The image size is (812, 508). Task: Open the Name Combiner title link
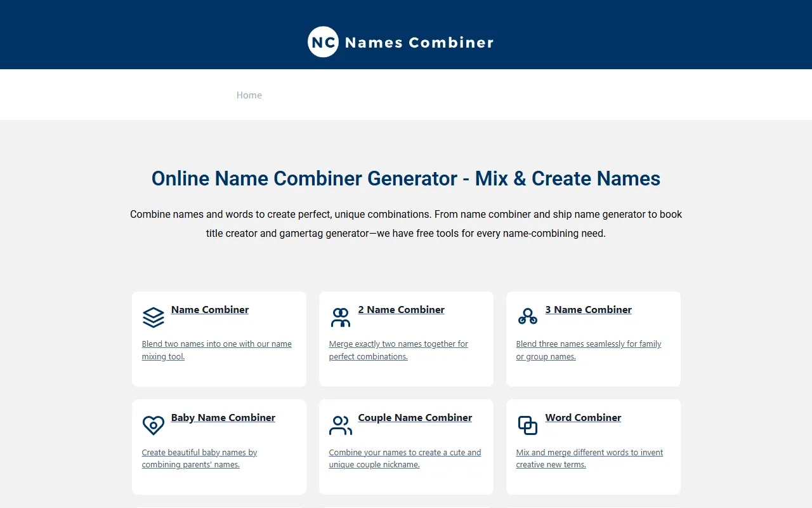click(210, 310)
